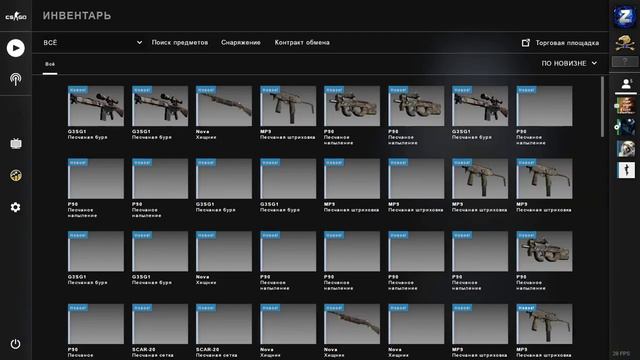Select first SCAR-20 Песчаная сетка item

[160, 331]
